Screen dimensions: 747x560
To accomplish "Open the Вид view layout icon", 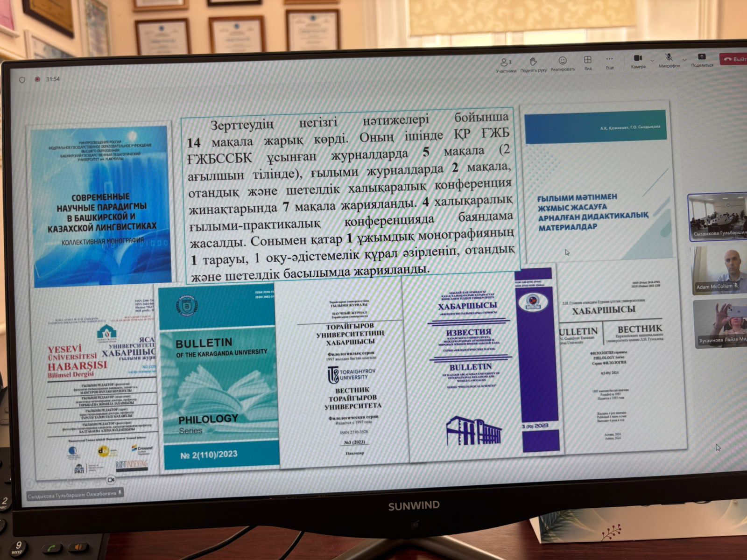I will pos(588,61).
